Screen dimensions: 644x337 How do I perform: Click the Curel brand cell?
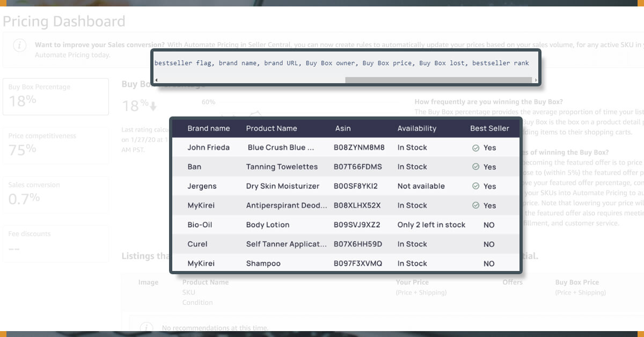coord(197,244)
